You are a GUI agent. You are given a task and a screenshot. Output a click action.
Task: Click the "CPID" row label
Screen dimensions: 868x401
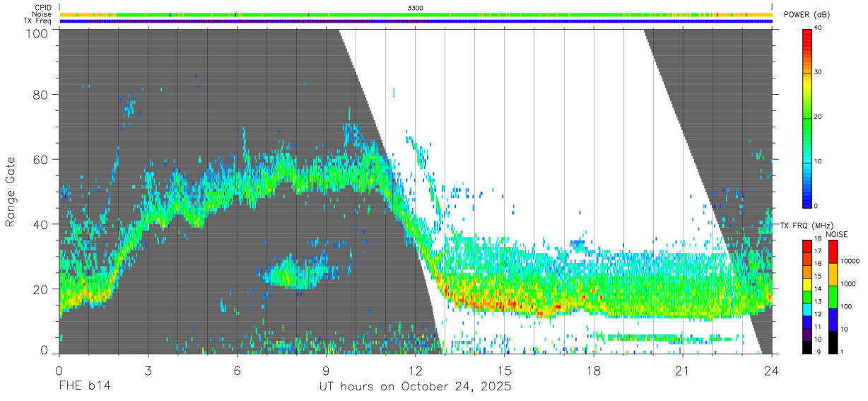click(43, 8)
